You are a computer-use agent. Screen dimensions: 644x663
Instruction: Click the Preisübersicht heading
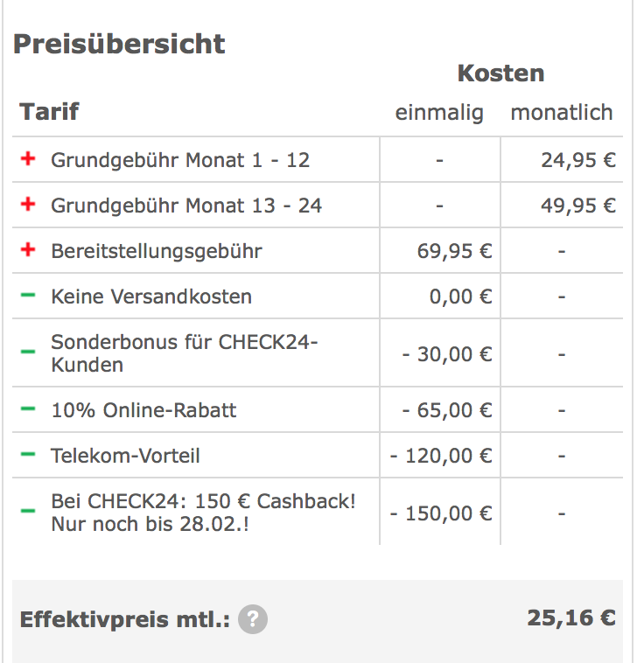[119, 44]
